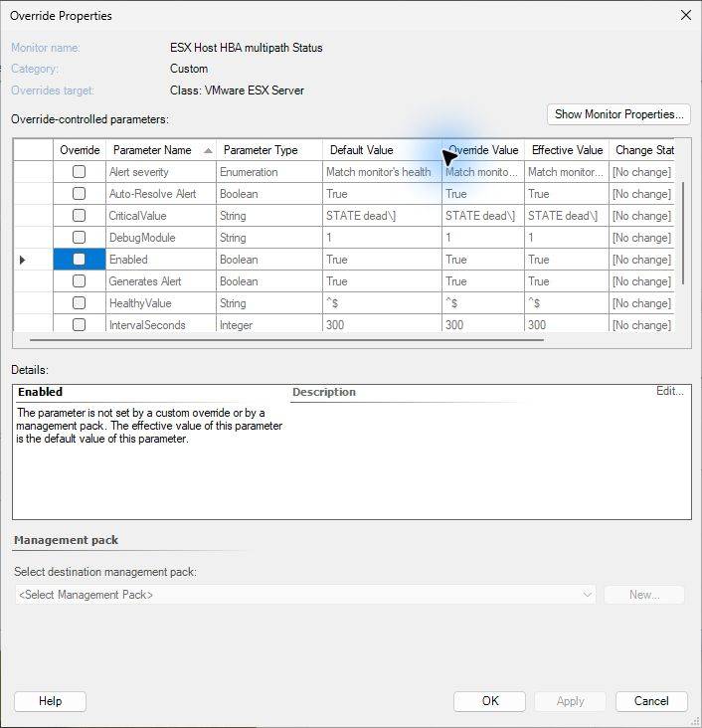The height and width of the screenshot is (728, 702).
Task: Click the 'Management pack' section heading
Action: click(x=66, y=540)
